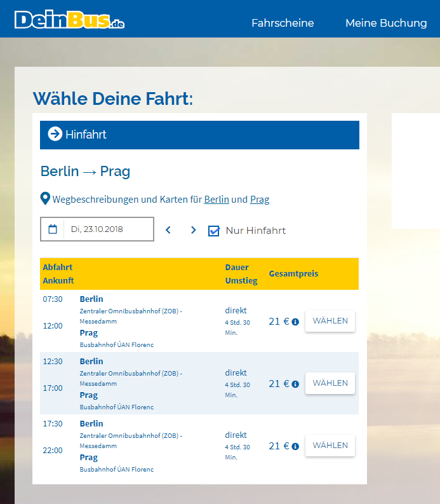Viewport: 440px width, 504px height.
Task: Click the Hinfahrt arrow circle icon
Action: click(55, 134)
